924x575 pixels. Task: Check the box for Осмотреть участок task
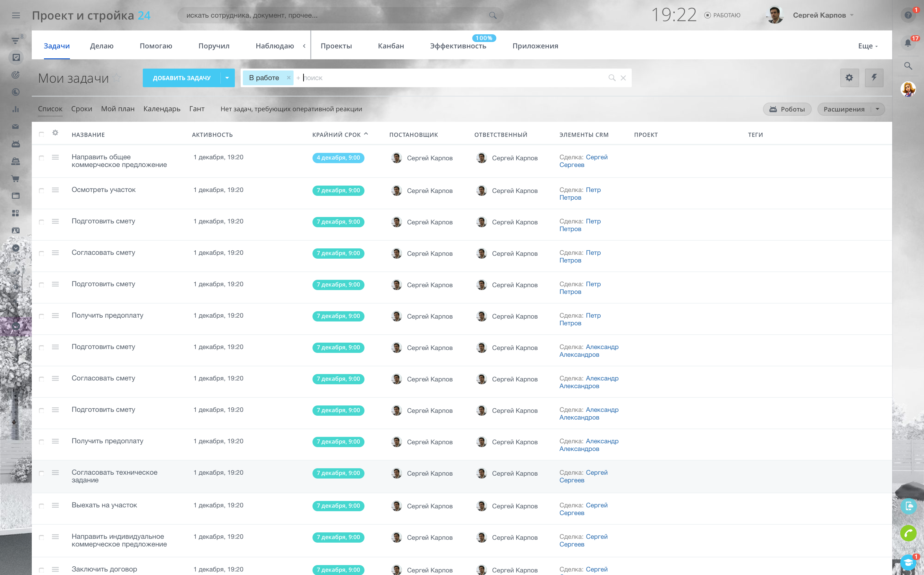click(41, 190)
